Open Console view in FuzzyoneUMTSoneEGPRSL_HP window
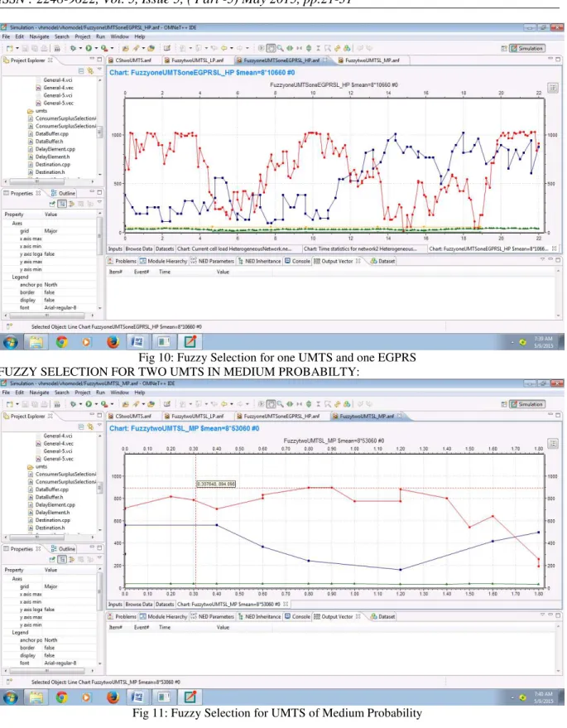 pos(297,261)
